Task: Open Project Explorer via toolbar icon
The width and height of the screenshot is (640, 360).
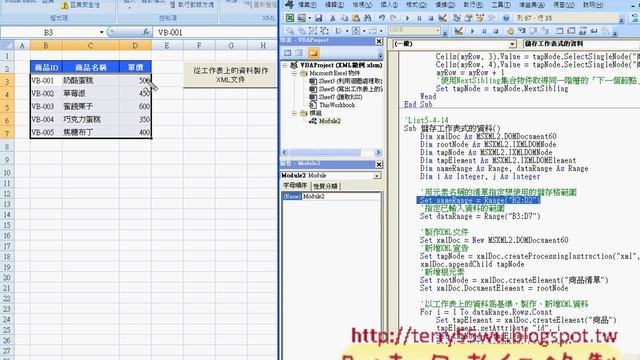Action: (x=457, y=18)
